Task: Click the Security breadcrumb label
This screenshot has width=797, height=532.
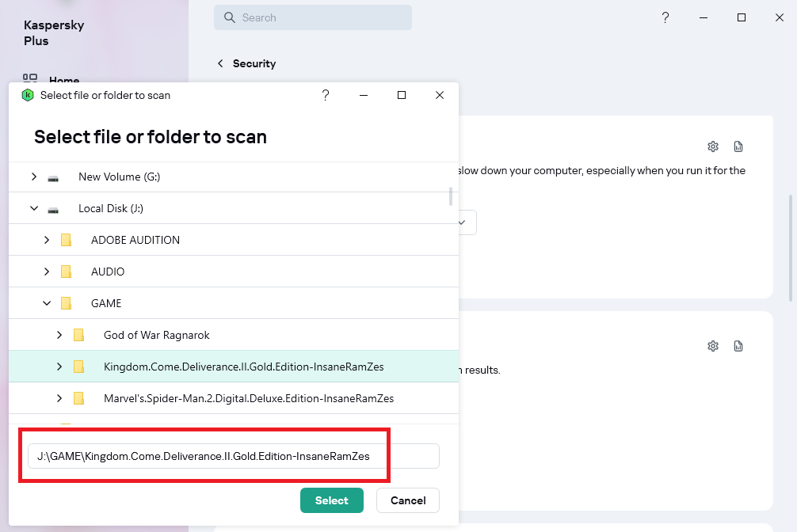Action: coord(254,63)
